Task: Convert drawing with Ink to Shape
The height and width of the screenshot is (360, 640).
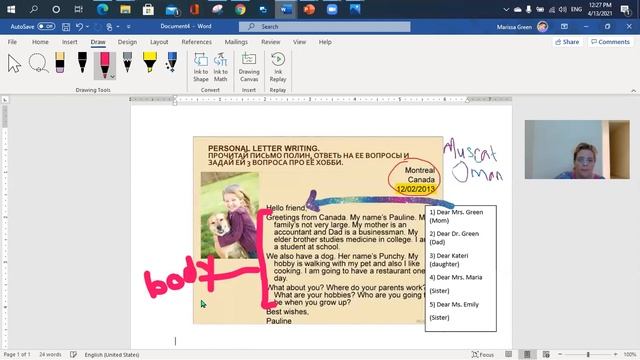Action: pyautogui.click(x=201, y=67)
